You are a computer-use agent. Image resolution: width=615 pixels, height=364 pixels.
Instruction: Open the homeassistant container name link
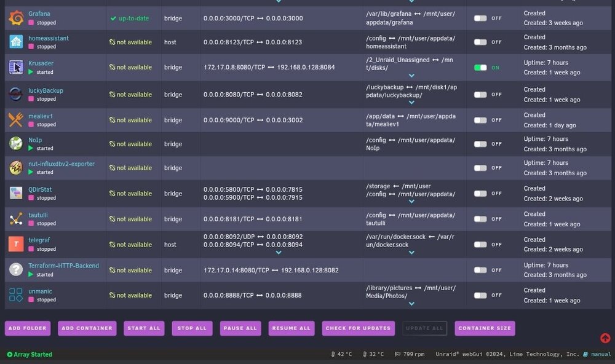click(x=48, y=38)
